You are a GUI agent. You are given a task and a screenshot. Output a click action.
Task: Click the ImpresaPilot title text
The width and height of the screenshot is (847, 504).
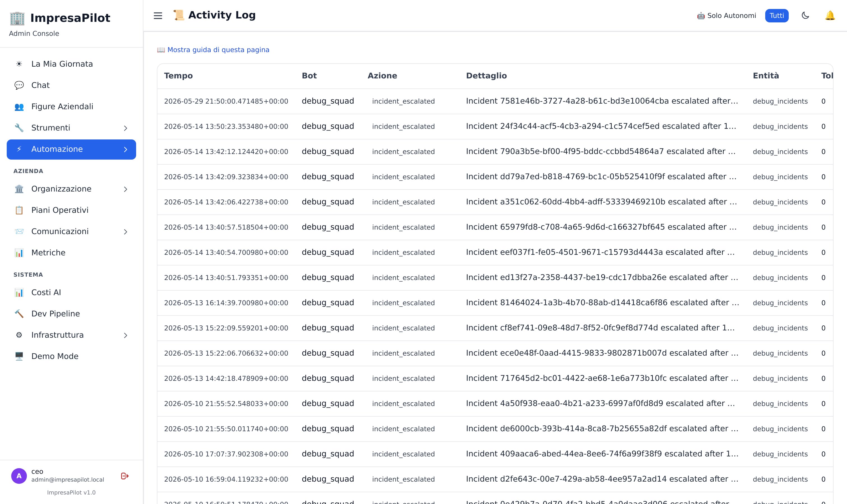(70, 18)
